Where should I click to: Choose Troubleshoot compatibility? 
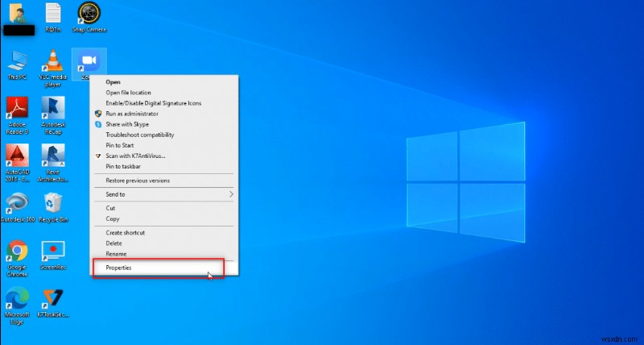pyautogui.click(x=164, y=135)
